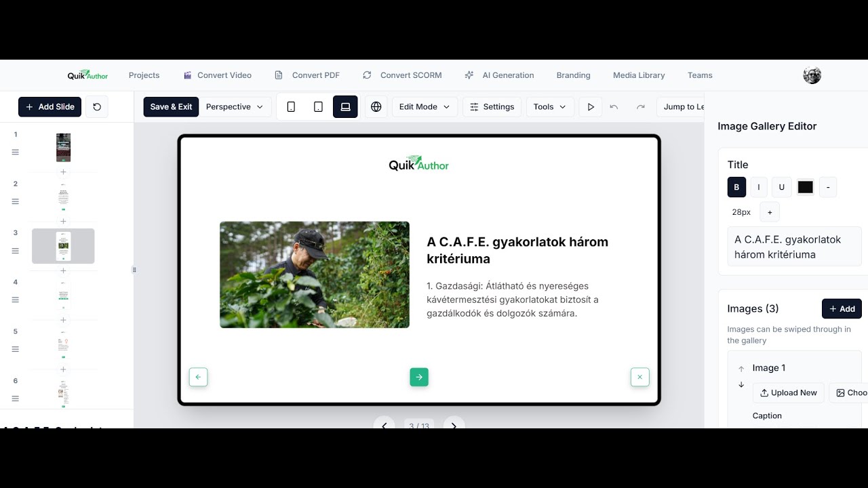Click the Jump to button

[681, 107]
